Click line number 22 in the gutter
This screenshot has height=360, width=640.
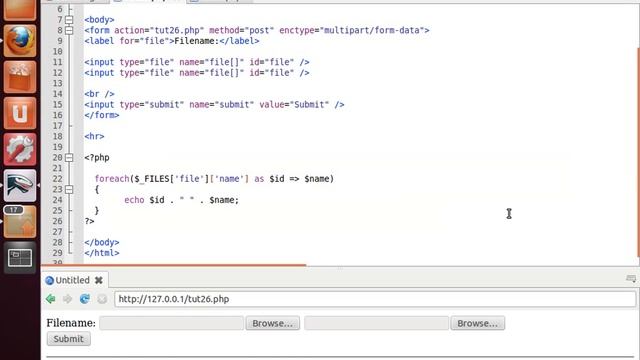pos(58,179)
